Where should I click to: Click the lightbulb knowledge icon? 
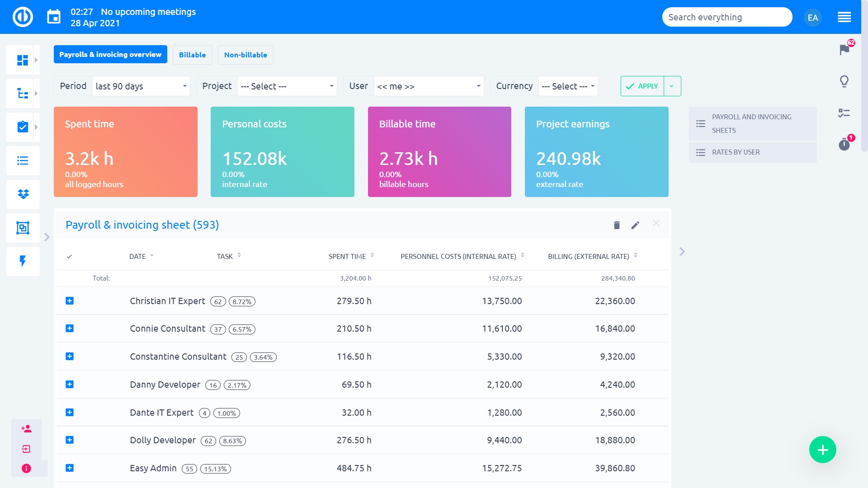click(844, 81)
